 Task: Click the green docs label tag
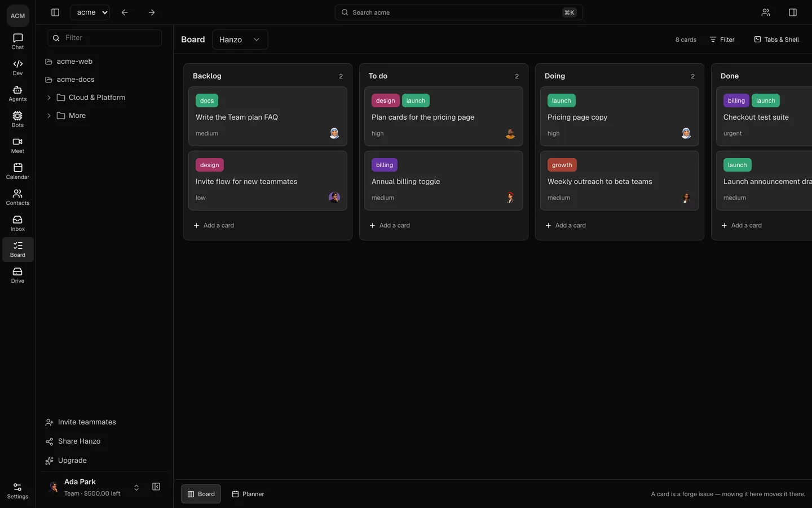207,100
